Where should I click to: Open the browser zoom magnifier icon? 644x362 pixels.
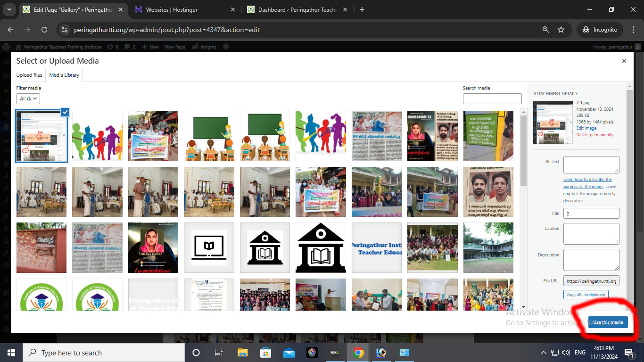pos(545,30)
